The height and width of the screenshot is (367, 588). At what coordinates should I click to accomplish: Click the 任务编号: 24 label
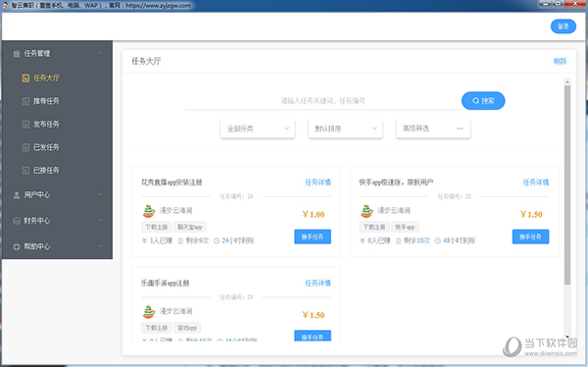coord(236,196)
